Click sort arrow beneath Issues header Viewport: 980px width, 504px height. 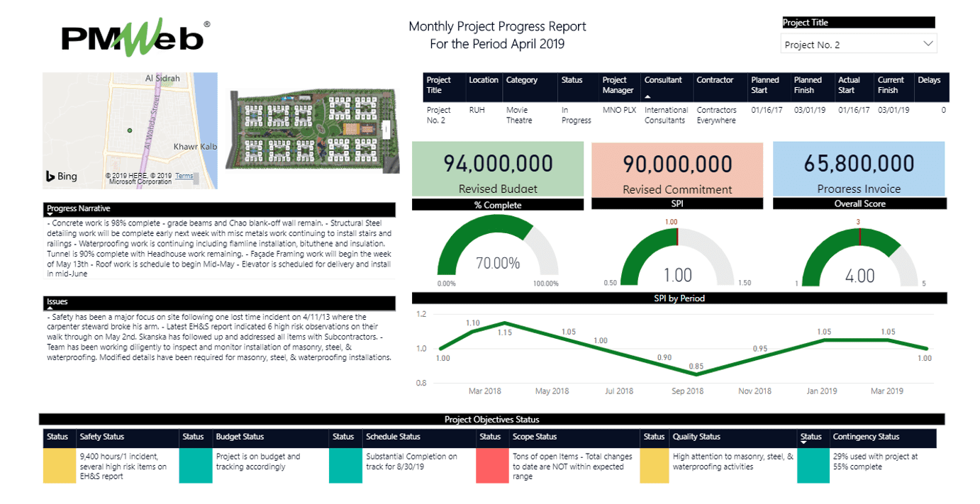50,308
